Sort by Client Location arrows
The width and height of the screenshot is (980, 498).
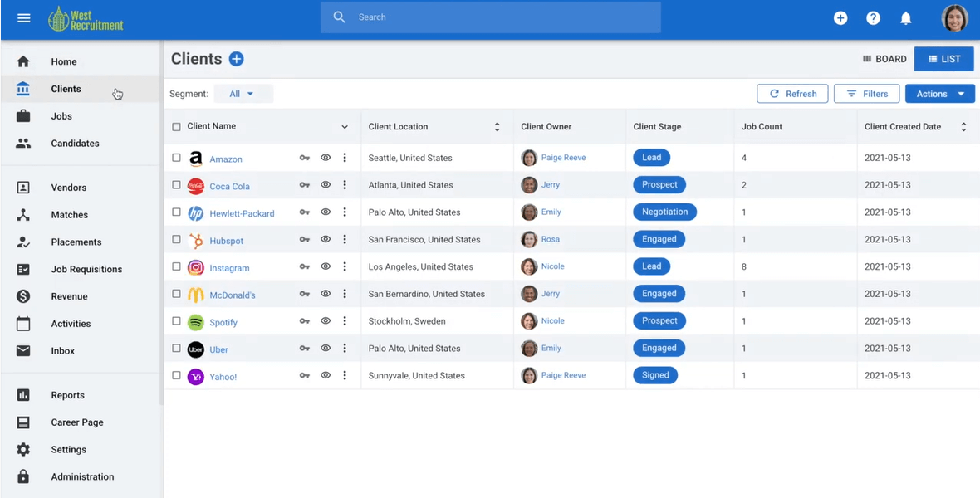[497, 127]
